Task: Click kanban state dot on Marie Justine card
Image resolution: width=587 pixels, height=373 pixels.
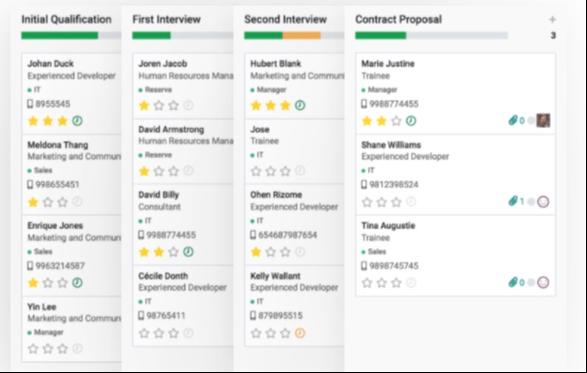Action: 531,121
